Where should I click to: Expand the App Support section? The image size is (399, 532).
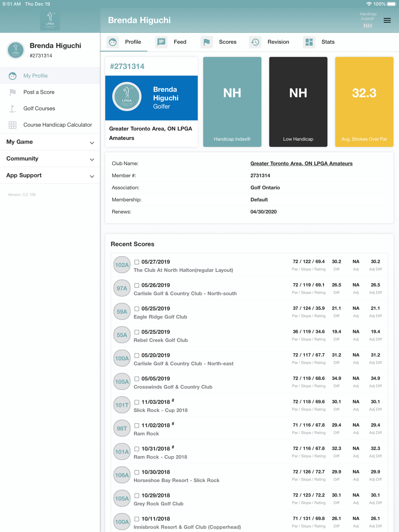pos(50,175)
